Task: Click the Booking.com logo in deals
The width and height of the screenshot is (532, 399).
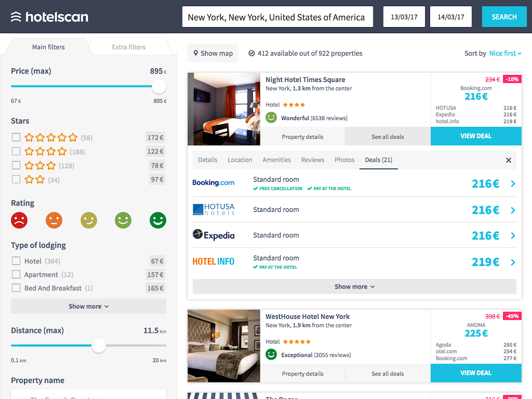Action: point(213,183)
